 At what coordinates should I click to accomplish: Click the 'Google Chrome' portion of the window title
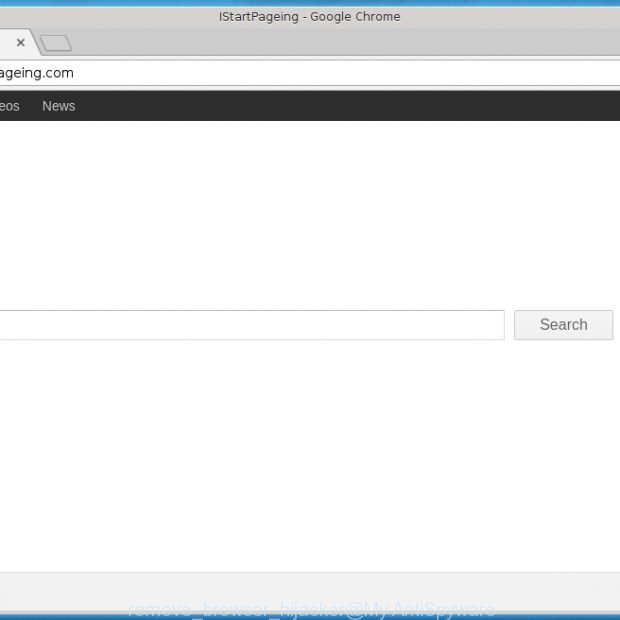click(355, 16)
